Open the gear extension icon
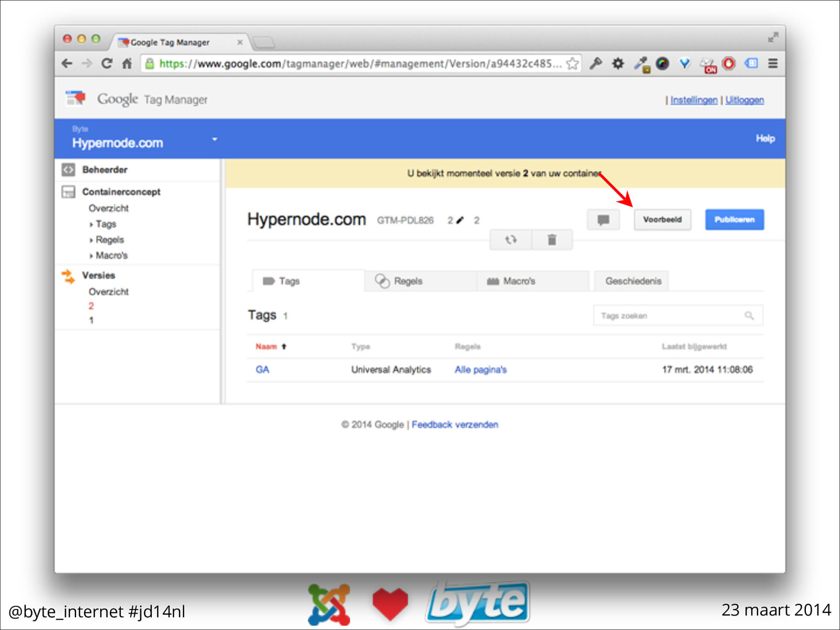The width and height of the screenshot is (840, 630). [x=618, y=64]
